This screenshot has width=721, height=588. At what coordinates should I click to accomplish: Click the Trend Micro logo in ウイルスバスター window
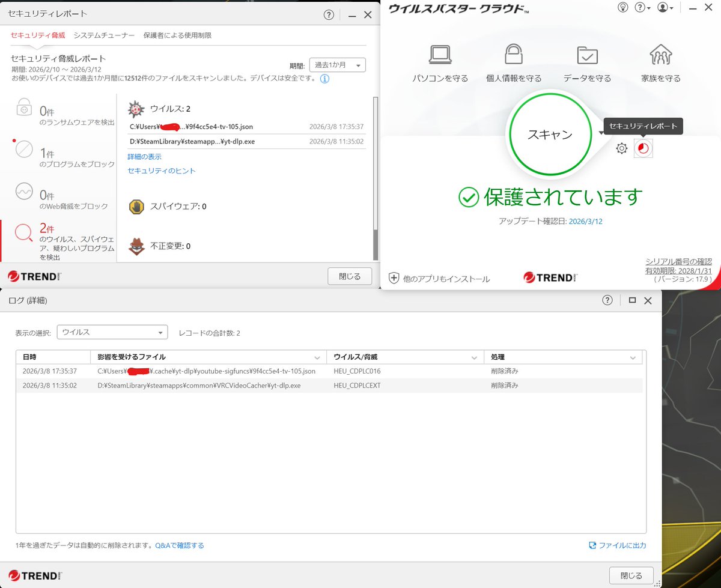pos(550,277)
